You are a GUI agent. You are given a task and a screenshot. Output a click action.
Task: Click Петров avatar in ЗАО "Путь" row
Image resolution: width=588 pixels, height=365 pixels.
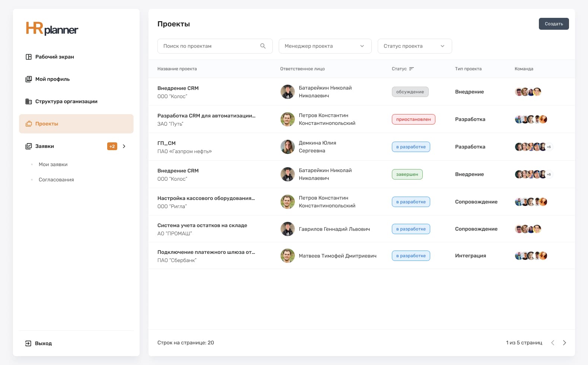288,119
